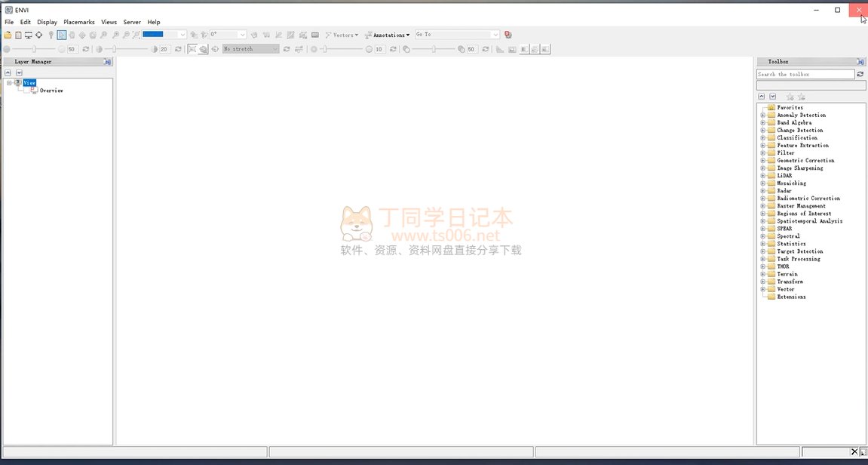
Task: Activate the crosshairs target icon
Action: point(38,35)
